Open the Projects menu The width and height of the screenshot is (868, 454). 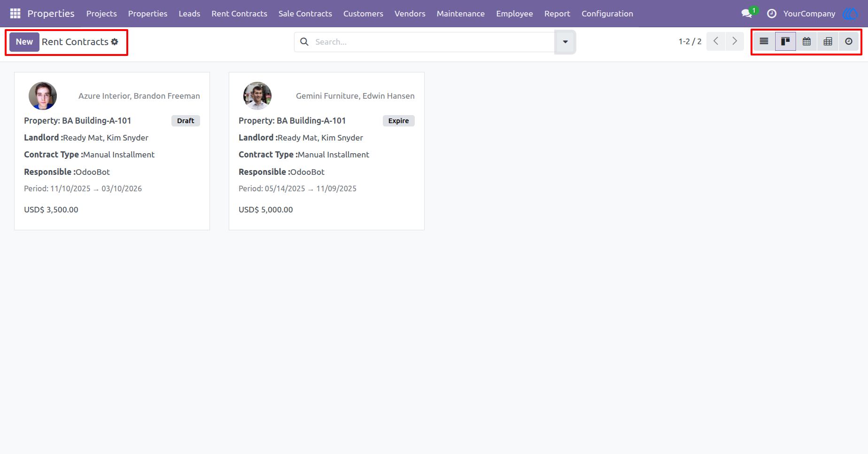(x=101, y=14)
